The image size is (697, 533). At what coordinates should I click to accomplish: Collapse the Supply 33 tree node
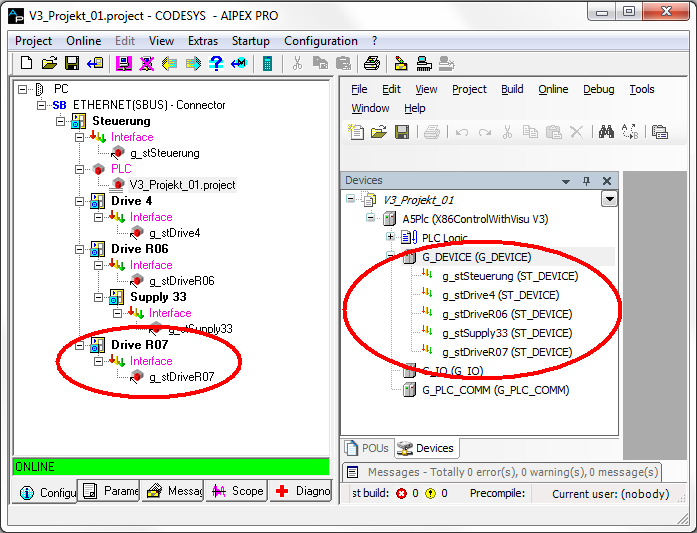tap(99, 297)
